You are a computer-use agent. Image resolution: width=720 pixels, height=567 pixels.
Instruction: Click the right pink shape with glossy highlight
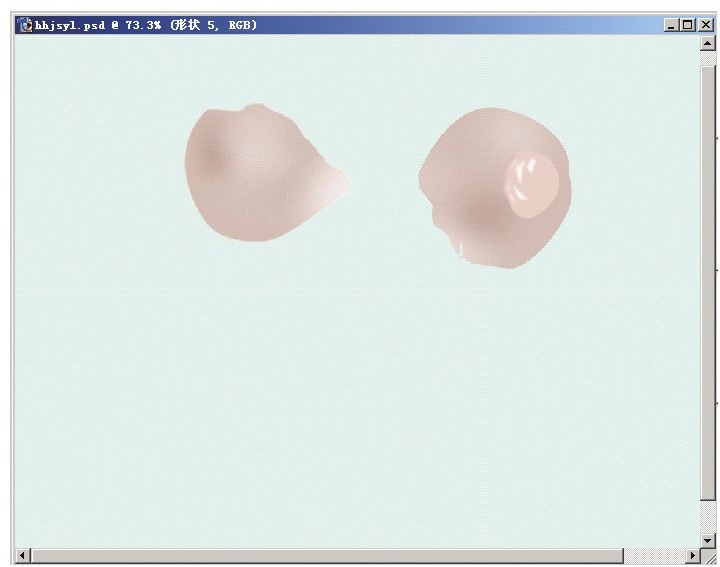(x=495, y=188)
